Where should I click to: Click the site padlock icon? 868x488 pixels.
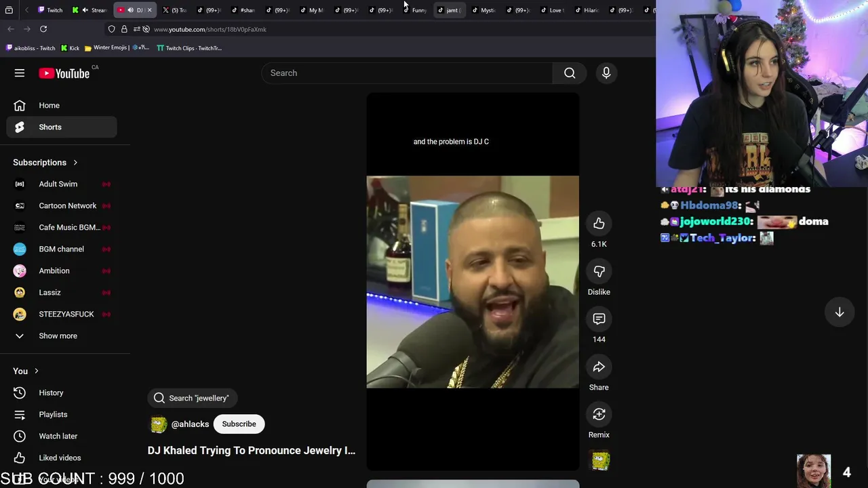124,29
